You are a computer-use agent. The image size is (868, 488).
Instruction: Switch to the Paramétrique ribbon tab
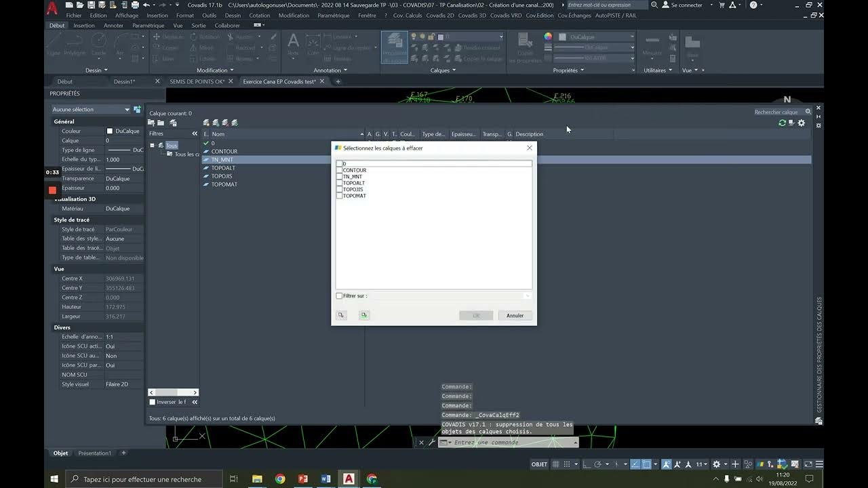(148, 25)
